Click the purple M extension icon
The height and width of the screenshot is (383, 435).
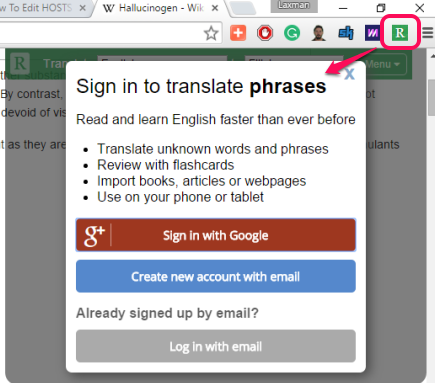click(x=372, y=33)
